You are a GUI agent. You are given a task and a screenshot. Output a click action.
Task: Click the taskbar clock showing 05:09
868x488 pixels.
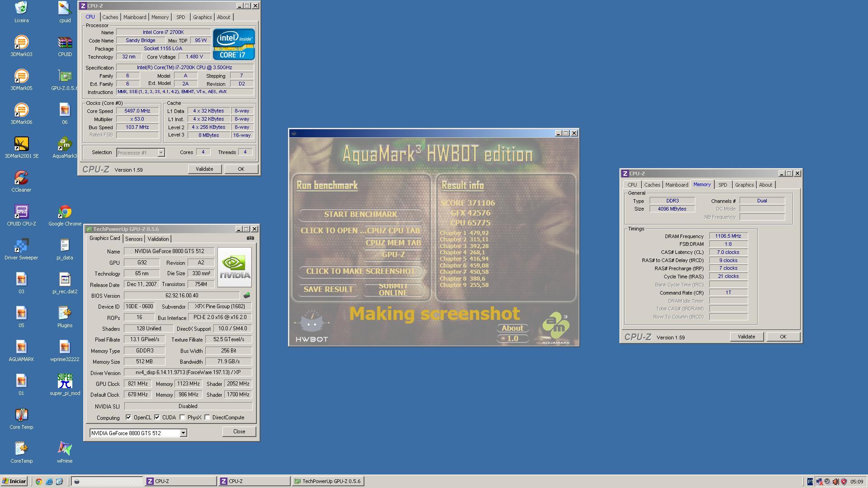[x=857, y=482]
